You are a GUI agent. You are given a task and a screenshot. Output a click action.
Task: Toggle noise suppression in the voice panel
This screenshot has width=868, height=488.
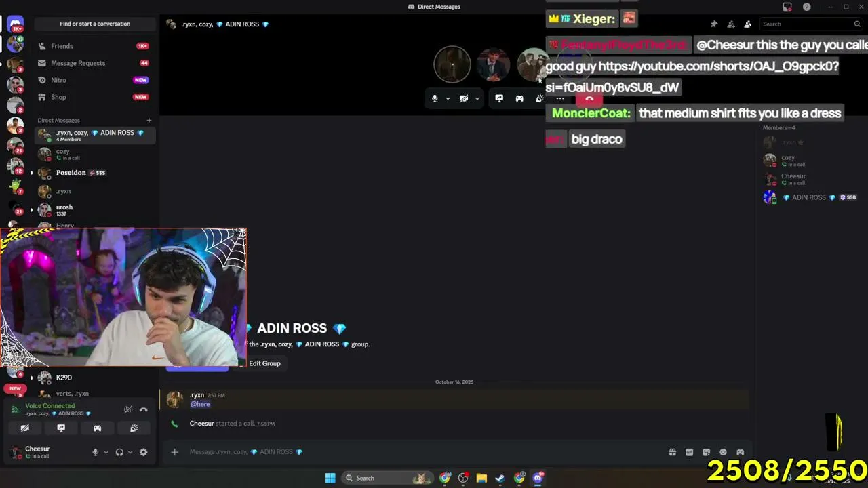coord(127,409)
